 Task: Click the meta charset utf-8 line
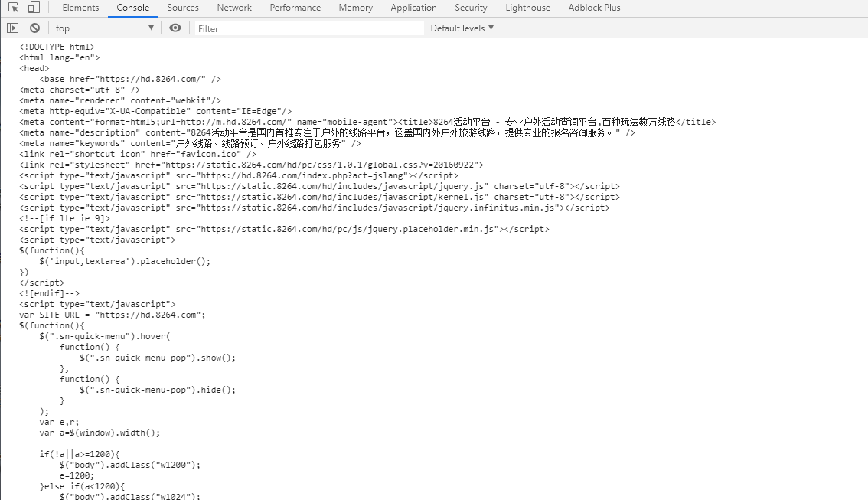(x=80, y=90)
